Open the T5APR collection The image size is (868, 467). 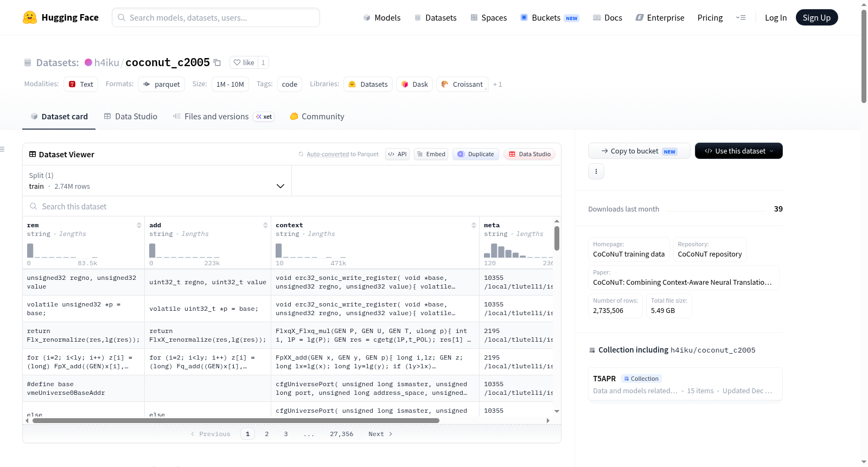685,385
